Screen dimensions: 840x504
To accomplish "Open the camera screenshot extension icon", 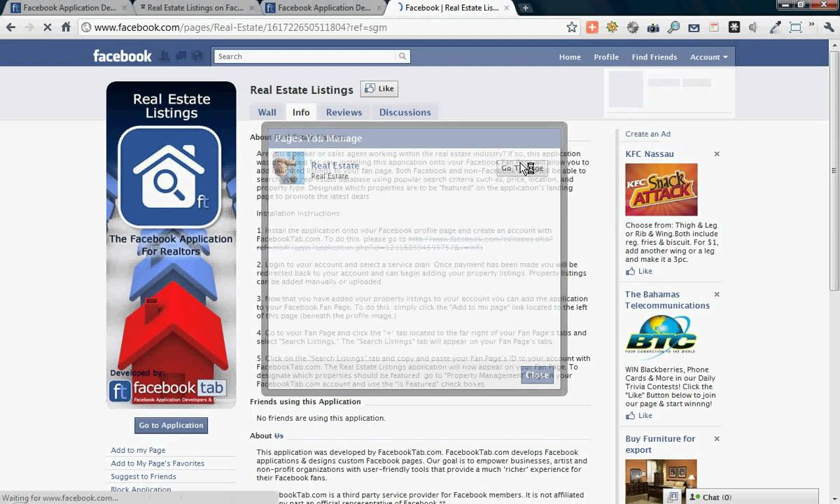I will pyautogui.click(x=653, y=27).
